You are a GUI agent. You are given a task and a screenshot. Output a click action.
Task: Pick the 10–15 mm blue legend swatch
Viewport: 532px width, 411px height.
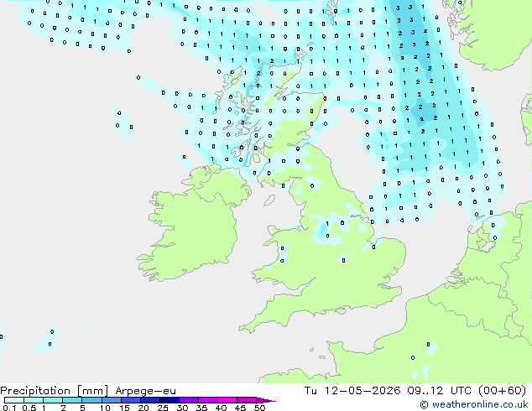pyautogui.click(x=111, y=400)
